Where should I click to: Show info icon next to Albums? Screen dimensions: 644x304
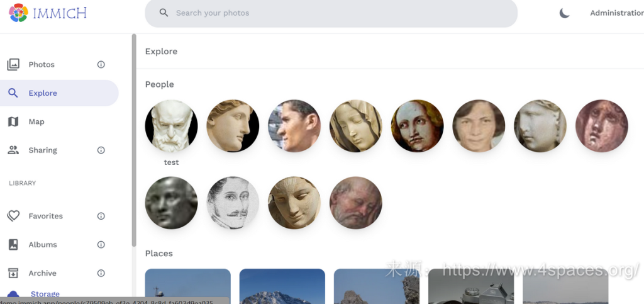[x=101, y=244]
